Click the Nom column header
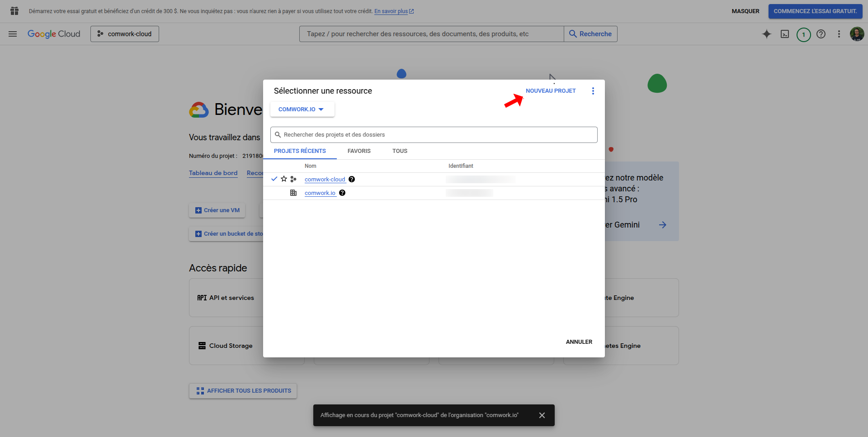The height and width of the screenshot is (437, 868). pos(311,166)
